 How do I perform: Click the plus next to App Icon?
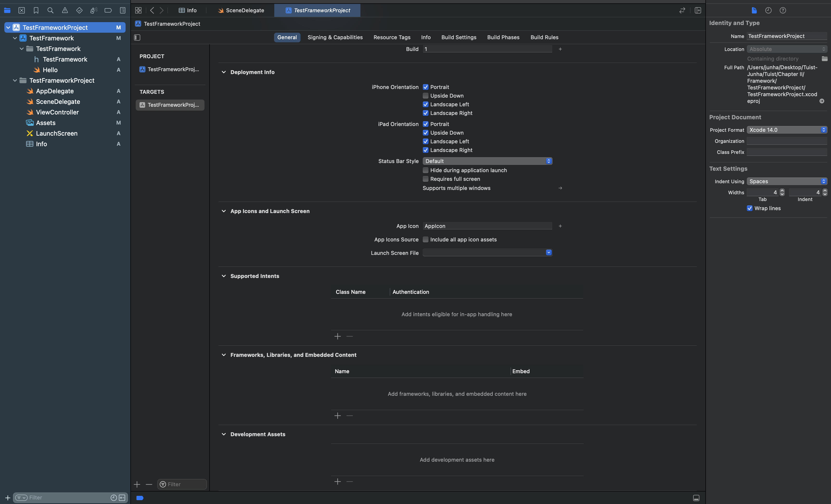(560, 226)
